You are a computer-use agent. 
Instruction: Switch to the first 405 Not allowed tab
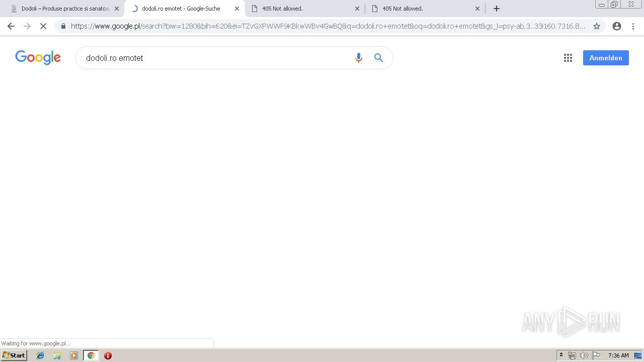tap(304, 9)
